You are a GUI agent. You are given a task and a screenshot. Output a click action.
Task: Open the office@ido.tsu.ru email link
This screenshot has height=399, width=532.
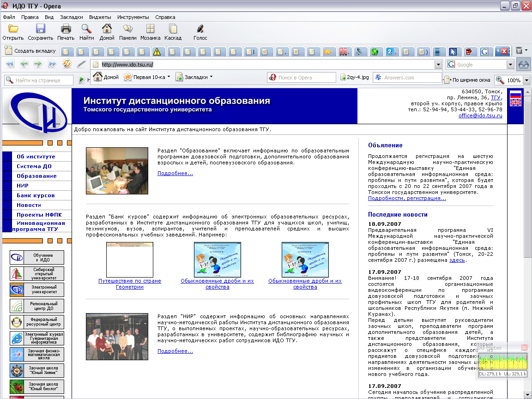tap(480, 115)
